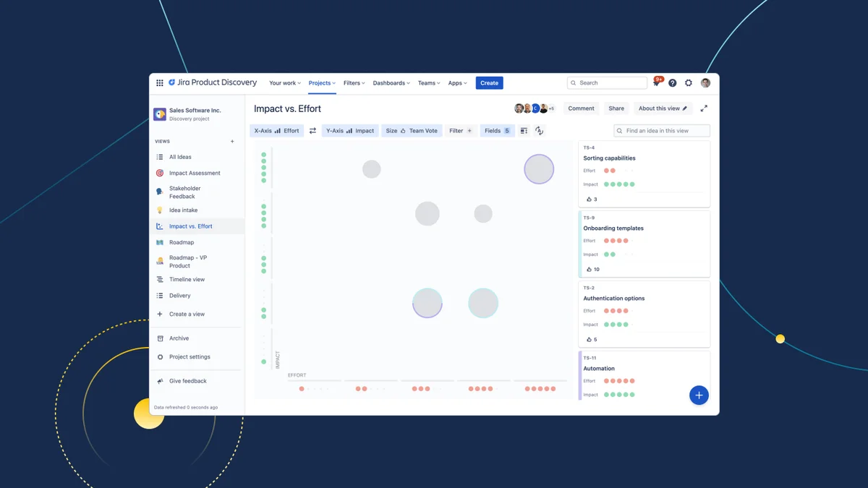
Task: Click the Atlassian app switcher grid icon
Action: pos(160,82)
